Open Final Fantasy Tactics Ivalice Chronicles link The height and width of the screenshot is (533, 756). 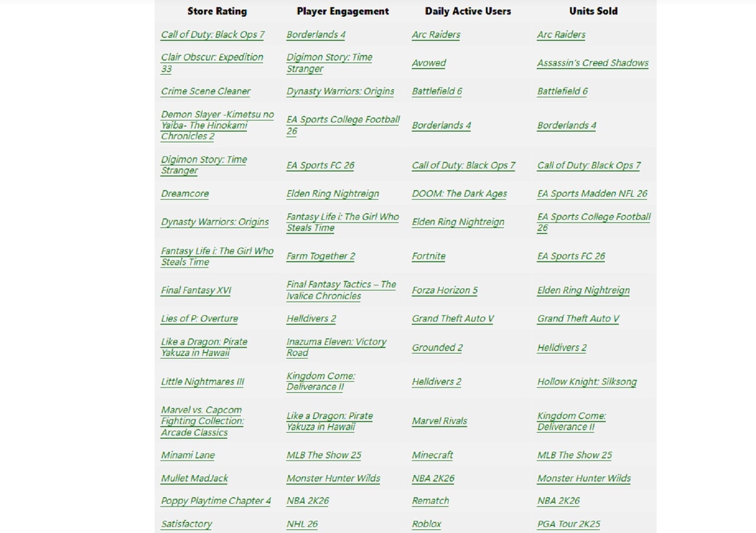pyautogui.click(x=341, y=290)
